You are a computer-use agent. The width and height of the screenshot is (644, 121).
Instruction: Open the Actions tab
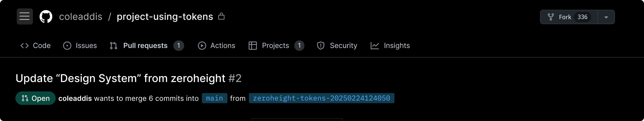[222, 45]
